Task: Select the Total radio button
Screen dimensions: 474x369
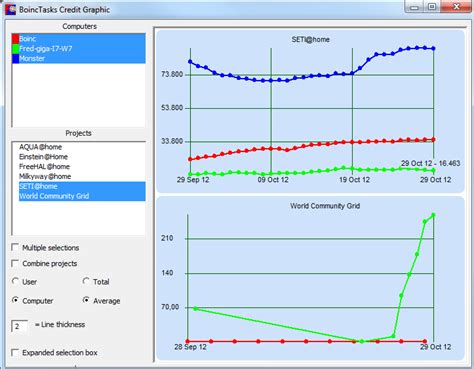Action: [x=86, y=281]
